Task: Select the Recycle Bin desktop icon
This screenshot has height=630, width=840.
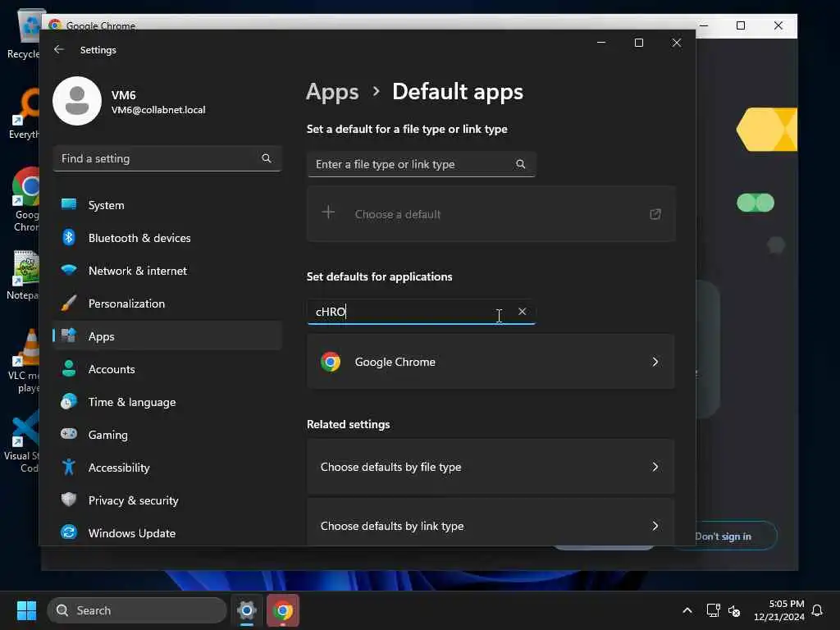Action: pyautogui.click(x=24, y=34)
